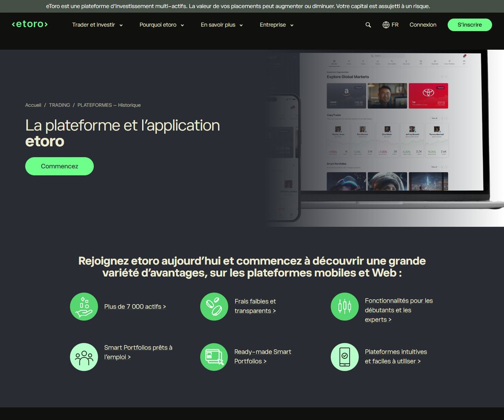Click the mobile phone checkmark icon
504x420 pixels.
point(345,357)
